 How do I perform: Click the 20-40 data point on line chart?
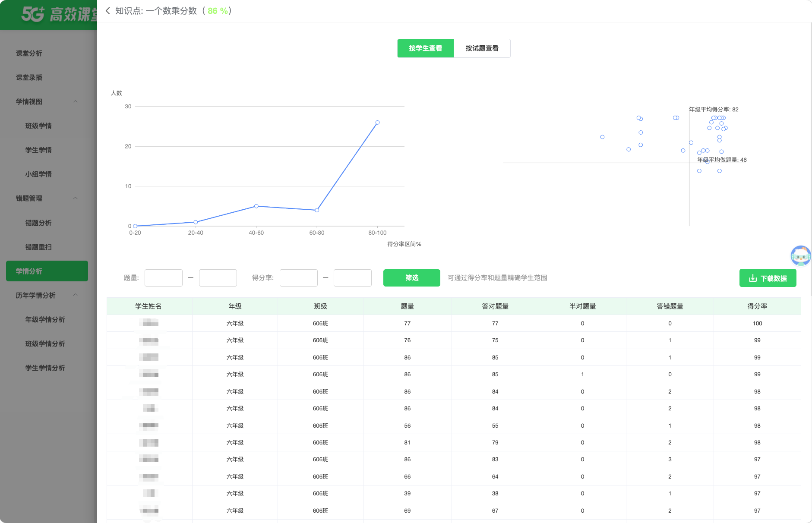[x=196, y=222]
